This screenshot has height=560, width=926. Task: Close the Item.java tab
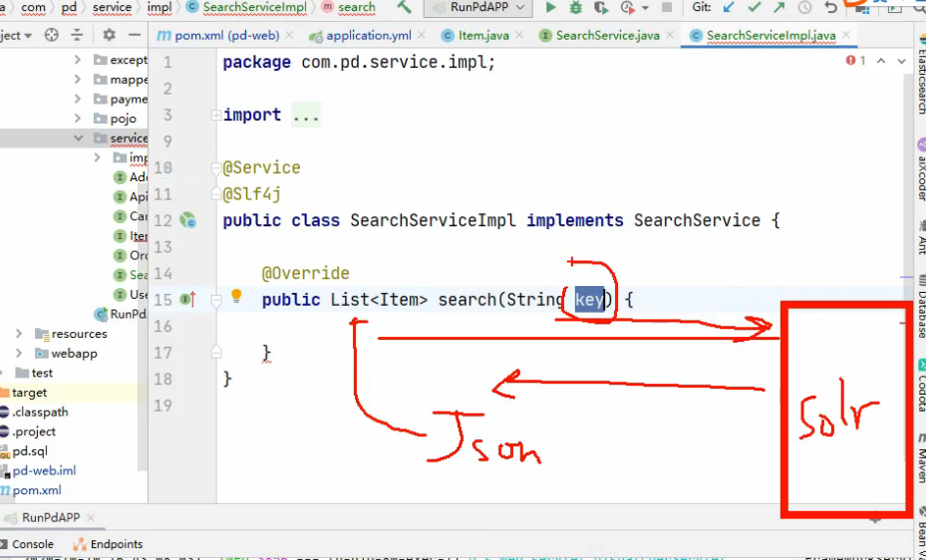[519, 36]
